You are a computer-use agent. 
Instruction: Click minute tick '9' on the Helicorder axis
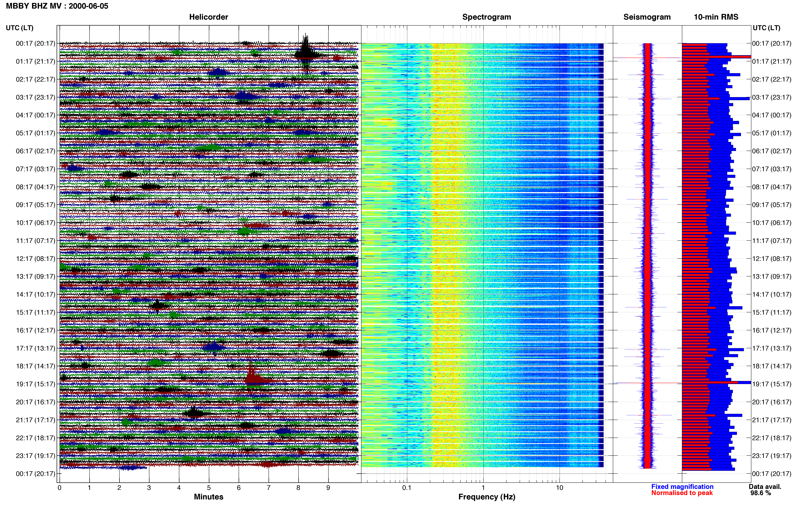click(x=328, y=488)
